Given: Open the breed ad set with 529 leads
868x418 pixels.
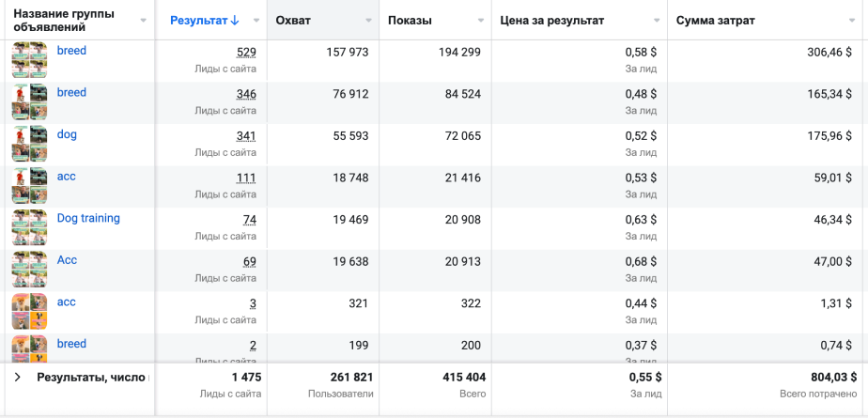Looking at the screenshot, I should coord(71,51).
